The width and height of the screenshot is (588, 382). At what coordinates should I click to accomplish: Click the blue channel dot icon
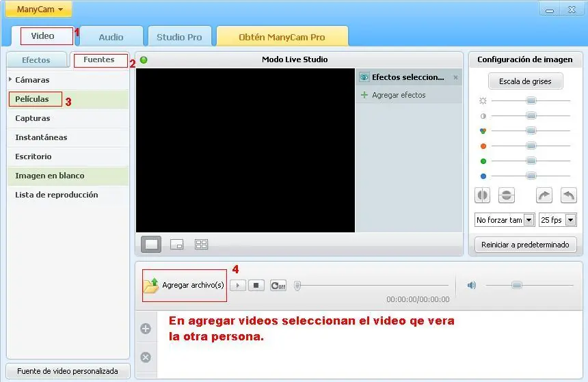pyautogui.click(x=483, y=176)
